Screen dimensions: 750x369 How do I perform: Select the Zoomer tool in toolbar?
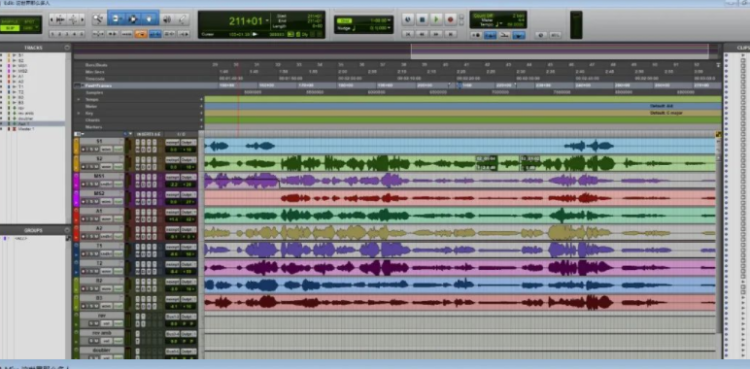coord(99,19)
